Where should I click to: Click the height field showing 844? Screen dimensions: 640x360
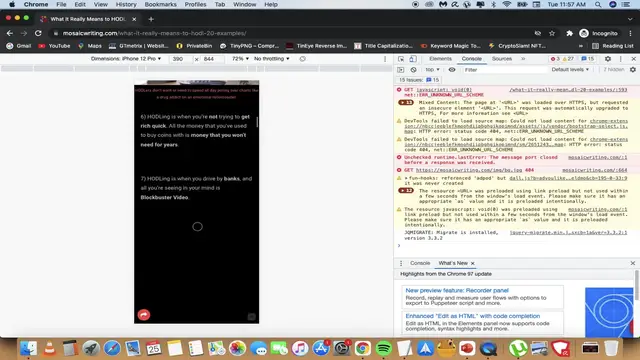[212, 59]
